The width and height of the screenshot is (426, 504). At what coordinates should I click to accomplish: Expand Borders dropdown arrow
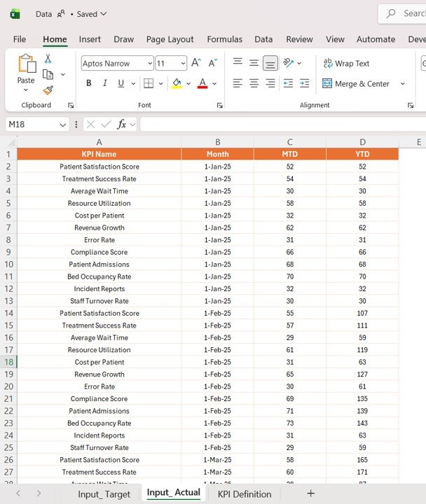tap(160, 84)
